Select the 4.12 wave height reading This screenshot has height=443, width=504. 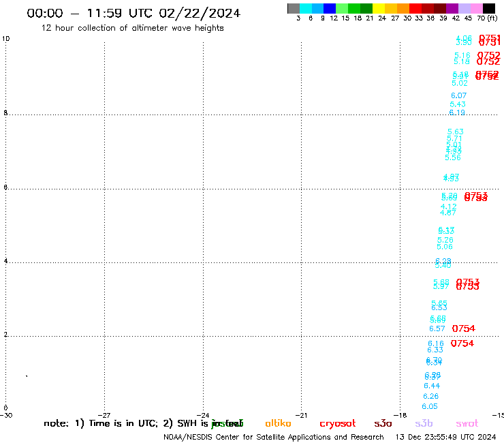(448, 207)
